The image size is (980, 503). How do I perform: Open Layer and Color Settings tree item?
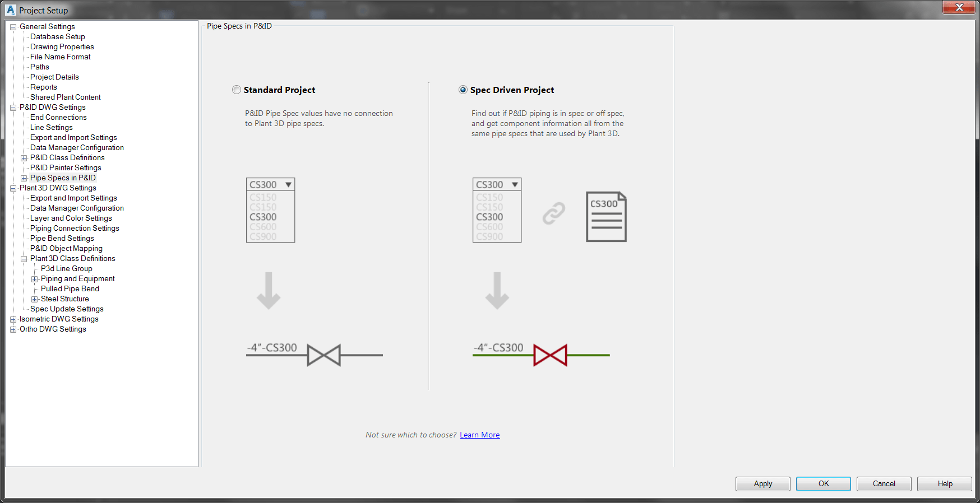coord(71,218)
